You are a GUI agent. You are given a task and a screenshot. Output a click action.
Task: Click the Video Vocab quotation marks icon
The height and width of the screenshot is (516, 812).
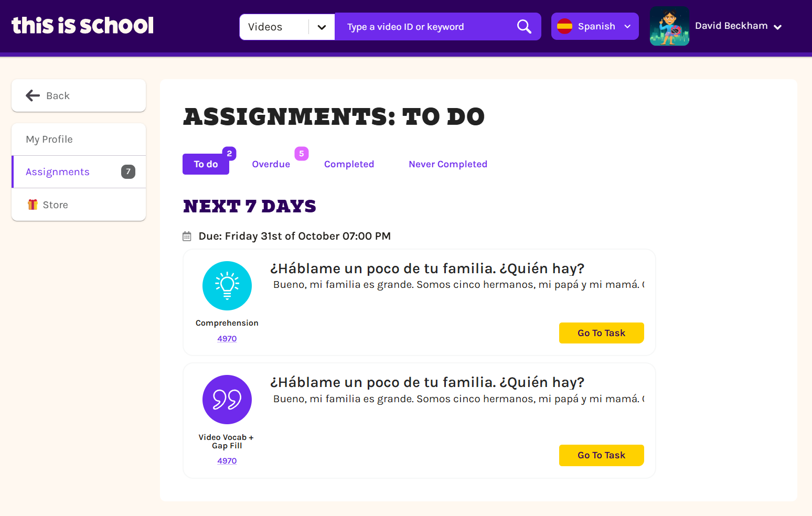tap(227, 400)
